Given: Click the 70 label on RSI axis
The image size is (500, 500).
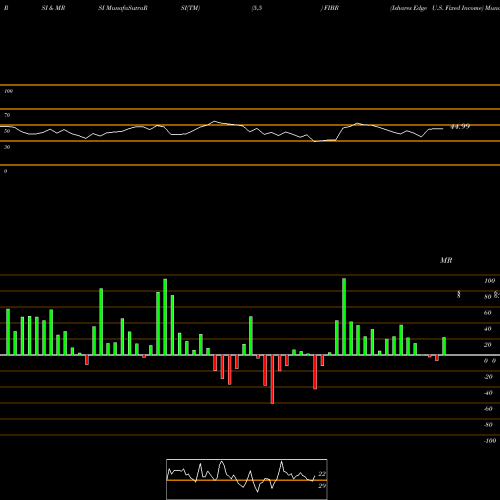Looking at the screenshot, I should coord(7,115).
